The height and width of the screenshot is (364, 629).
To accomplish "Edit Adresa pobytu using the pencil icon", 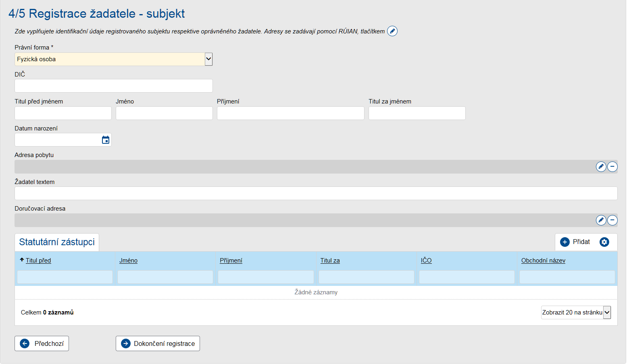I will pyautogui.click(x=601, y=166).
